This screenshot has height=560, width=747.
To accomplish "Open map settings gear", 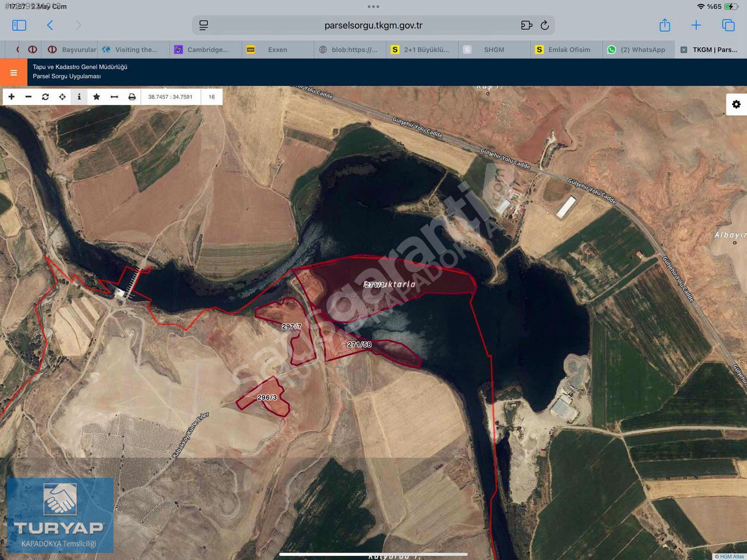I will click(x=736, y=104).
